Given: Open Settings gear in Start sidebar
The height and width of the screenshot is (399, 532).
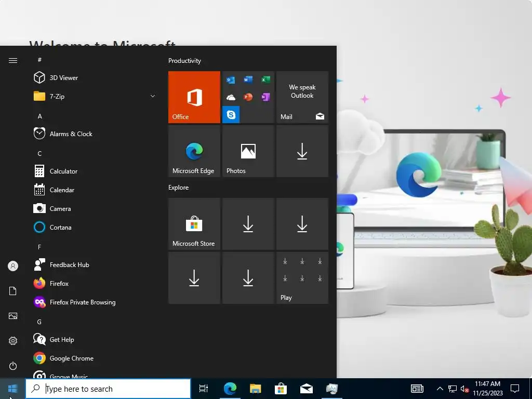Looking at the screenshot, I should tap(13, 341).
